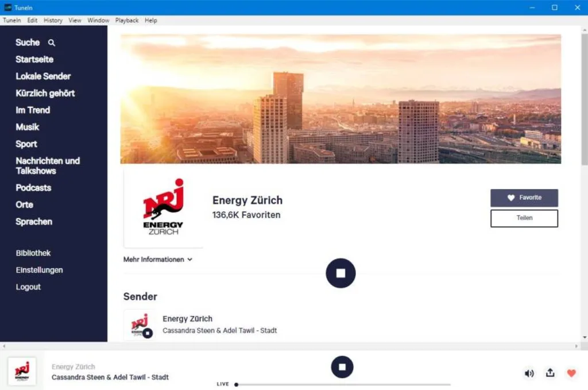Mute audio using the speaker control

[529, 373]
